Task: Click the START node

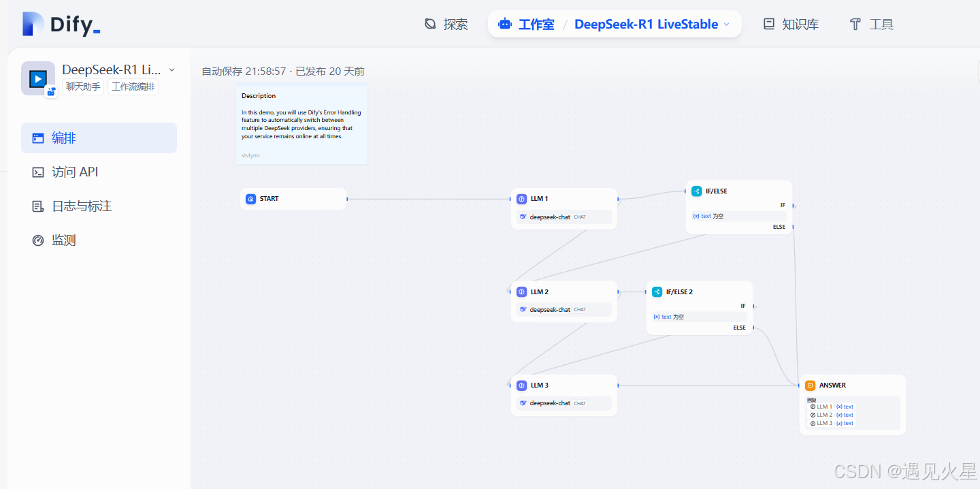Action: point(293,199)
